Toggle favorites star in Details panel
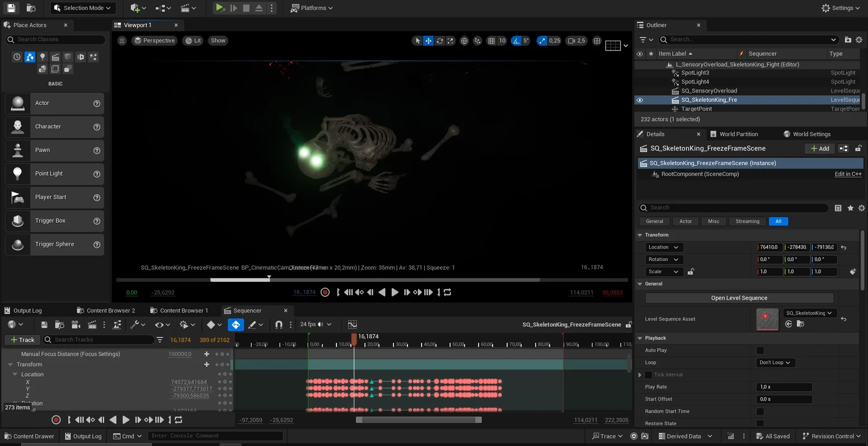Screen dimensions: 868x446 [x=850, y=208]
